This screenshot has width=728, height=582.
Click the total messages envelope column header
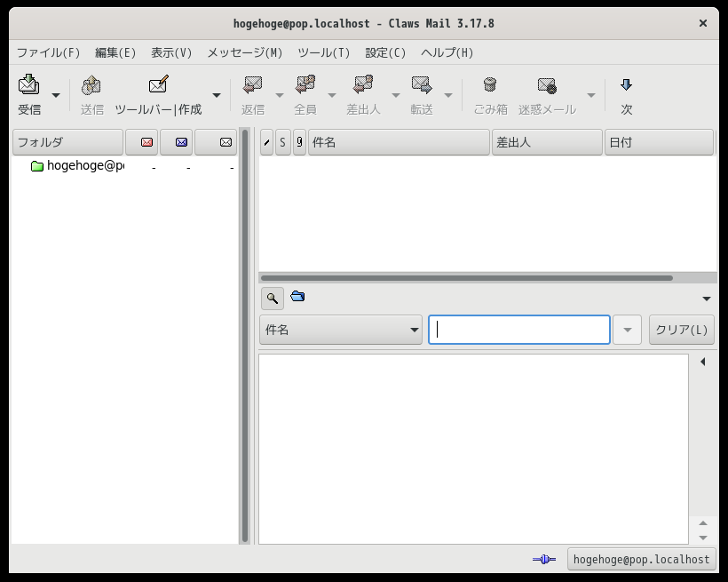216,142
